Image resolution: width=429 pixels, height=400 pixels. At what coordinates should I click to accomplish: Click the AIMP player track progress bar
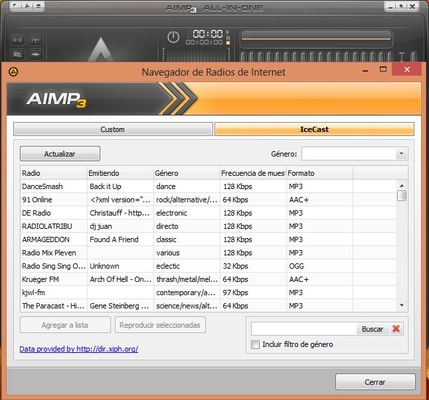316,39
